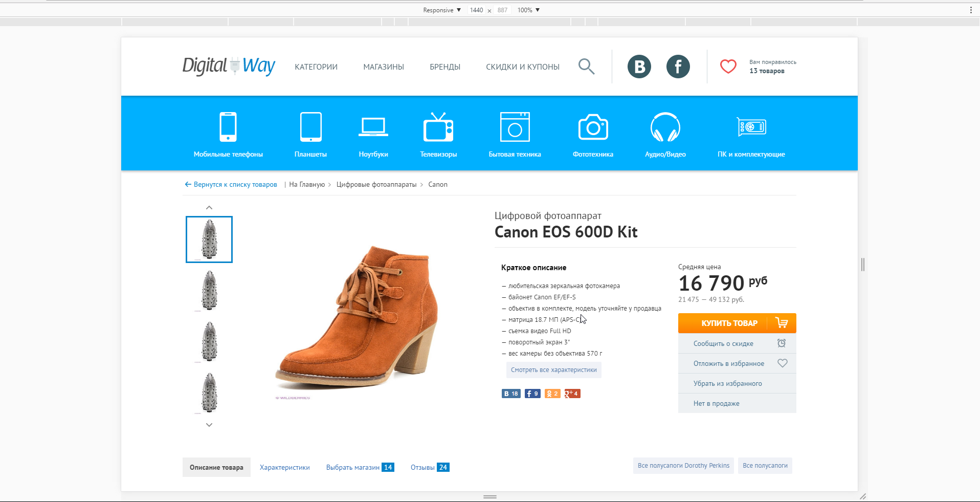The width and height of the screenshot is (980, 502).
Task: Click the magnifying glass search icon
Action: pyautogui.click(x=586, y=67)
